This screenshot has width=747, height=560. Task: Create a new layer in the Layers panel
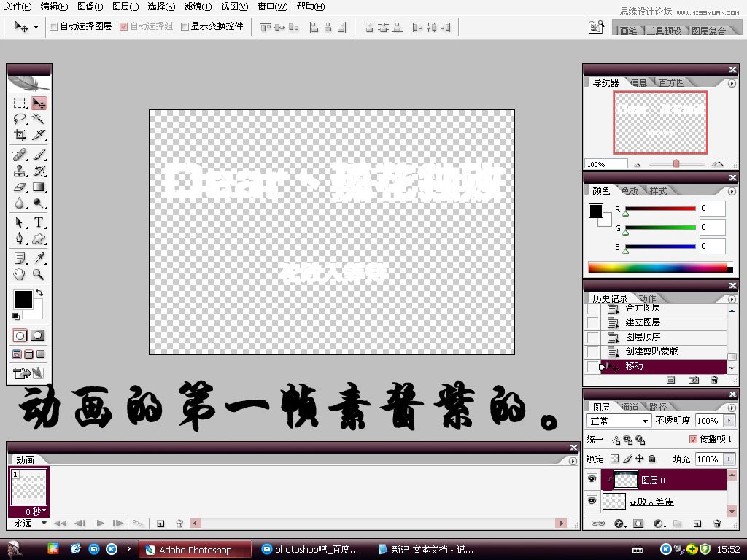[697, 524]
